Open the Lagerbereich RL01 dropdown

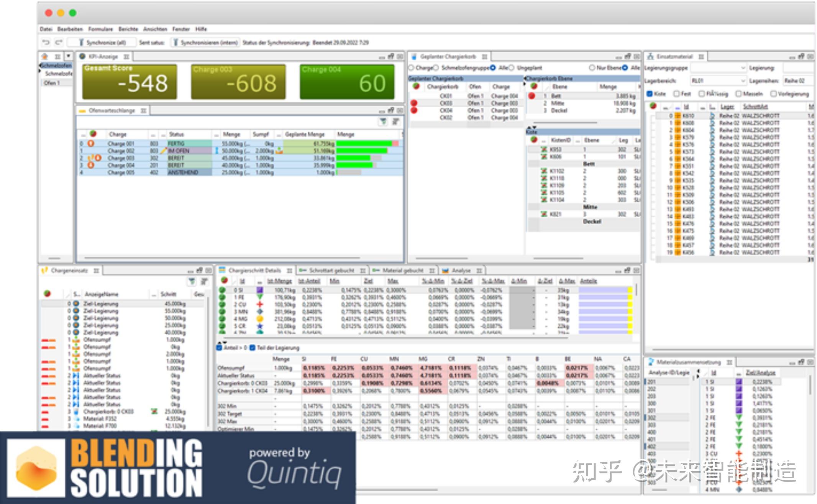743,81
